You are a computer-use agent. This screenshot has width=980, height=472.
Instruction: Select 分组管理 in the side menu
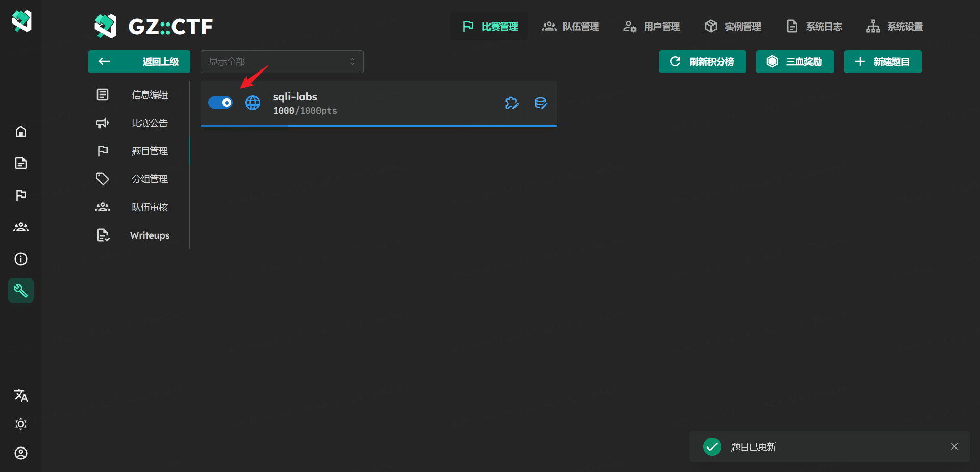[x=149, y=179]
